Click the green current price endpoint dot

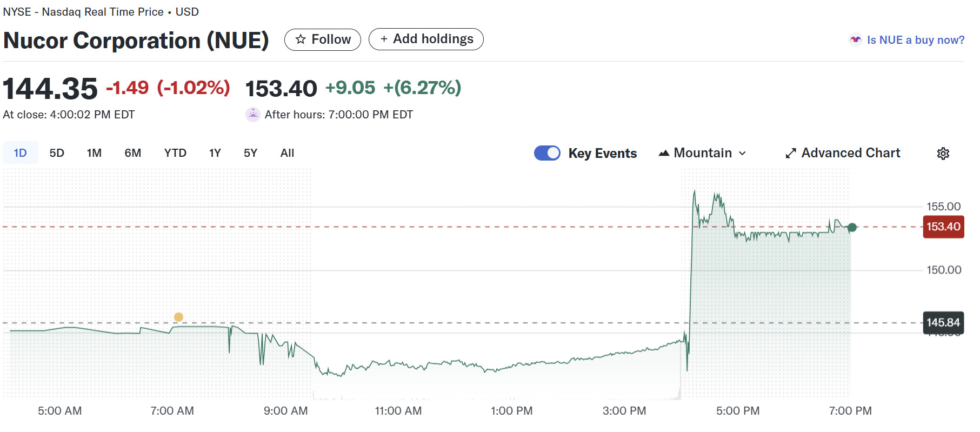pos(852,228)
